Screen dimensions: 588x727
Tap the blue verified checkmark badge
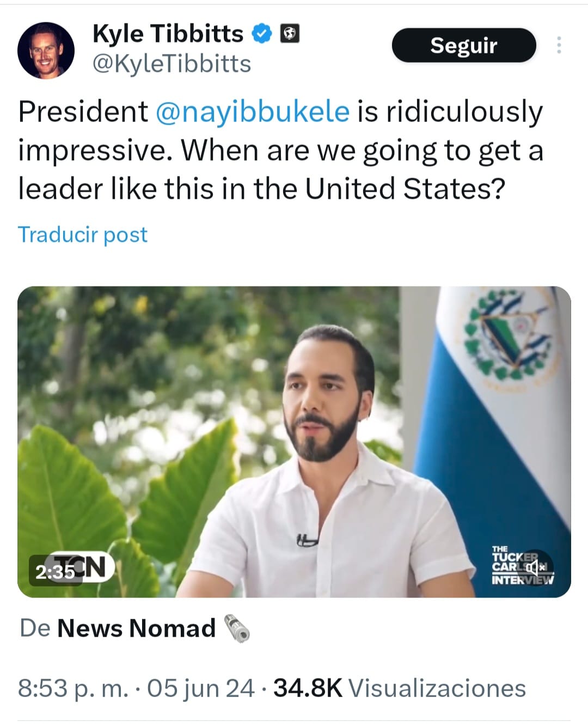click(x=262, y=34)
